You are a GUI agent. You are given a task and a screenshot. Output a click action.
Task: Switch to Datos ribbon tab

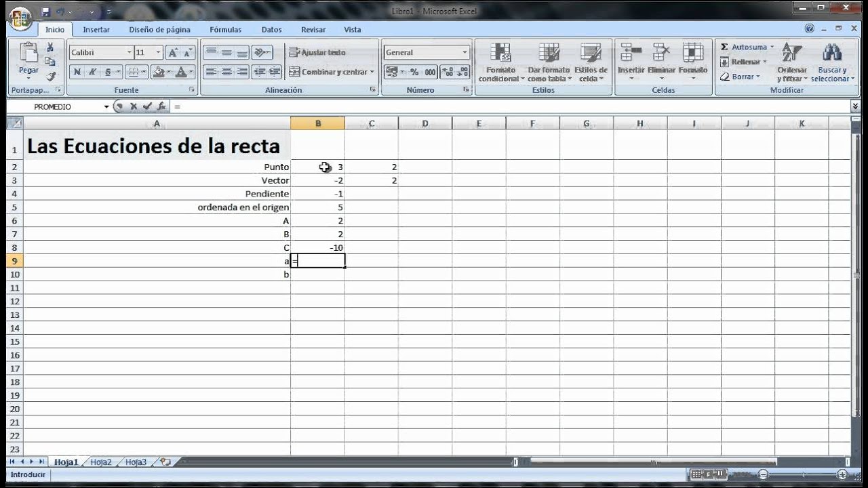(x=271, y=29)
